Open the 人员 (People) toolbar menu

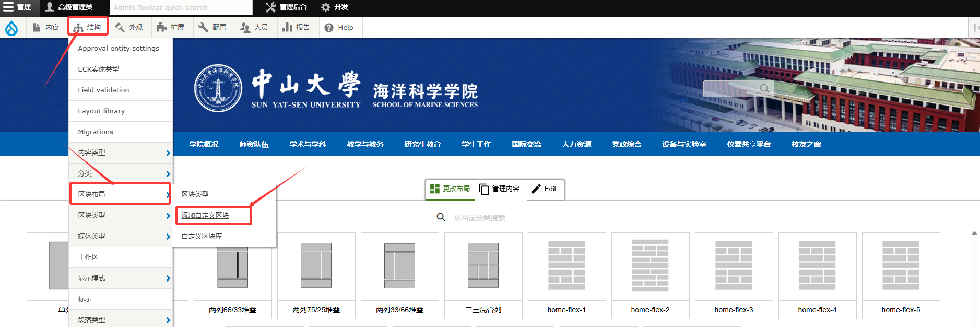[x=254, y=27]
